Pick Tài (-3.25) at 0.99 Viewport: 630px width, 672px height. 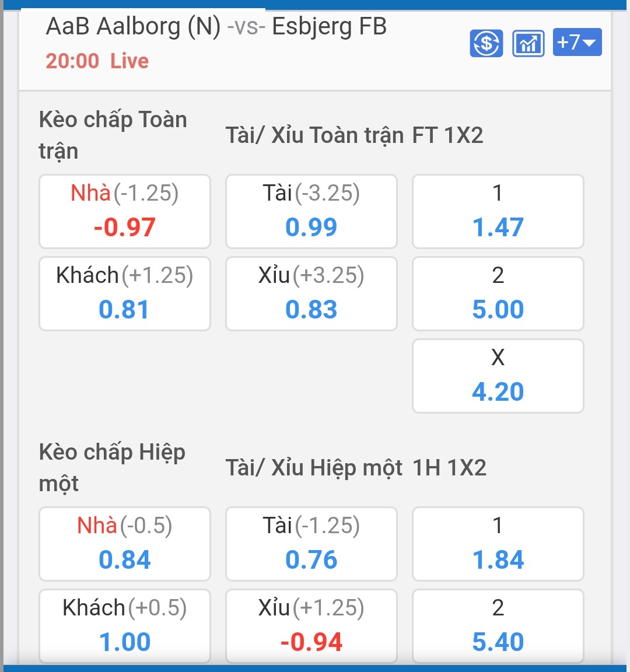click(x=311, y=211)
